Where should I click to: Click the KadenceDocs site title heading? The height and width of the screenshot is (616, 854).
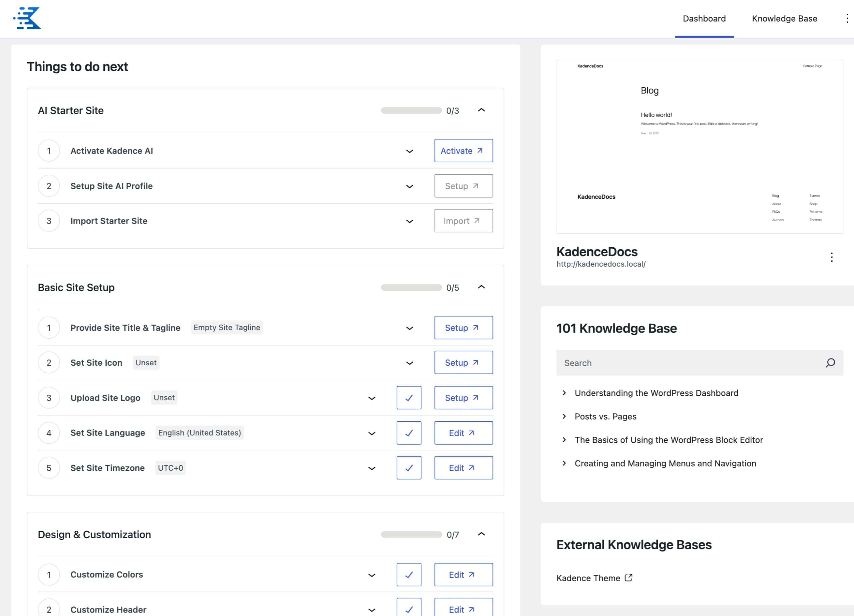[x=597, y=251]
